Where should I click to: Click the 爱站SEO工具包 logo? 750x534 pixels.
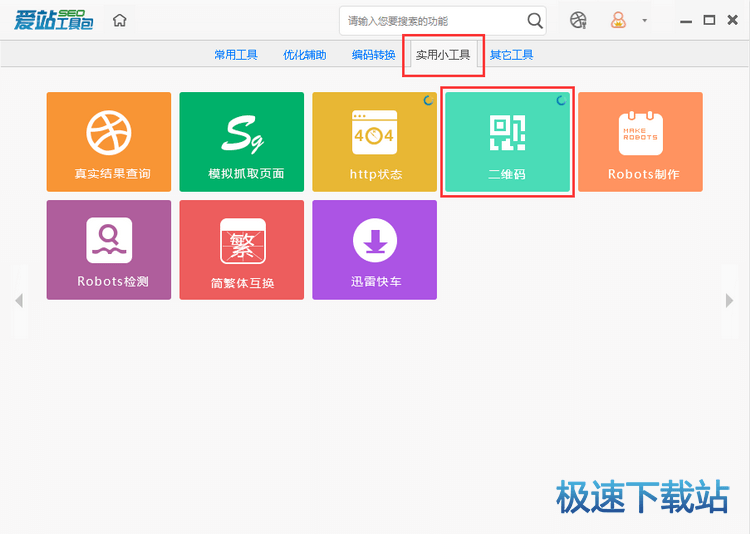click(x=54, y=20)
